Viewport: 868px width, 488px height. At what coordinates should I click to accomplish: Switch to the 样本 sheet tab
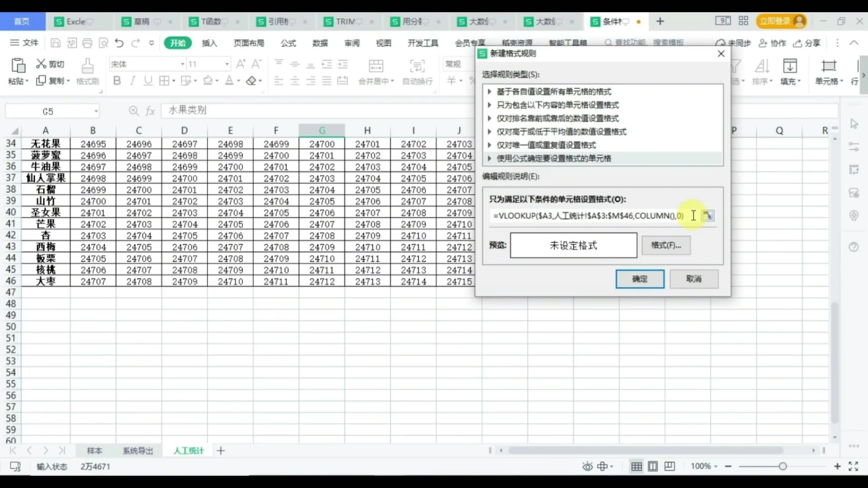pyautogui.click(x=94, y=450)
